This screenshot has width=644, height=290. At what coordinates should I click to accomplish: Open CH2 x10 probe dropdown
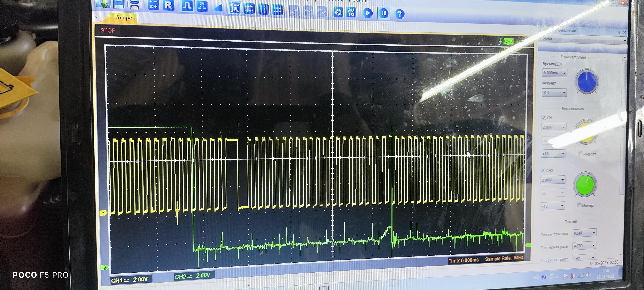click(552, 206)
